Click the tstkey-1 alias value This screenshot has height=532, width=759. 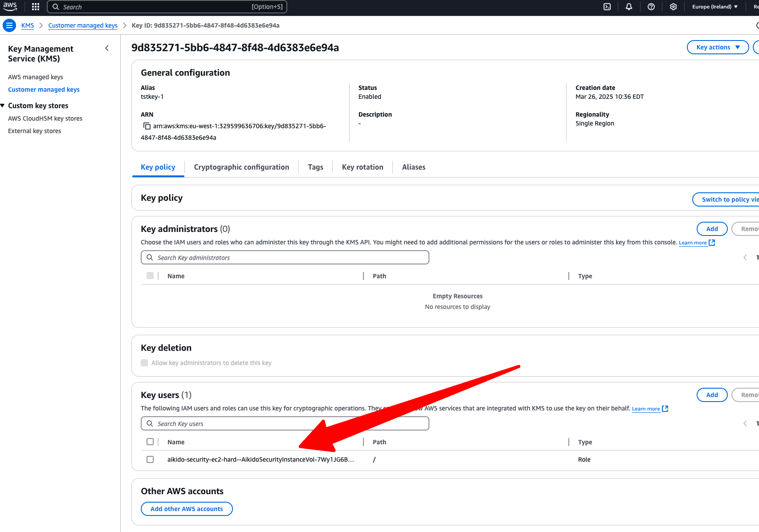coord(152,97)
